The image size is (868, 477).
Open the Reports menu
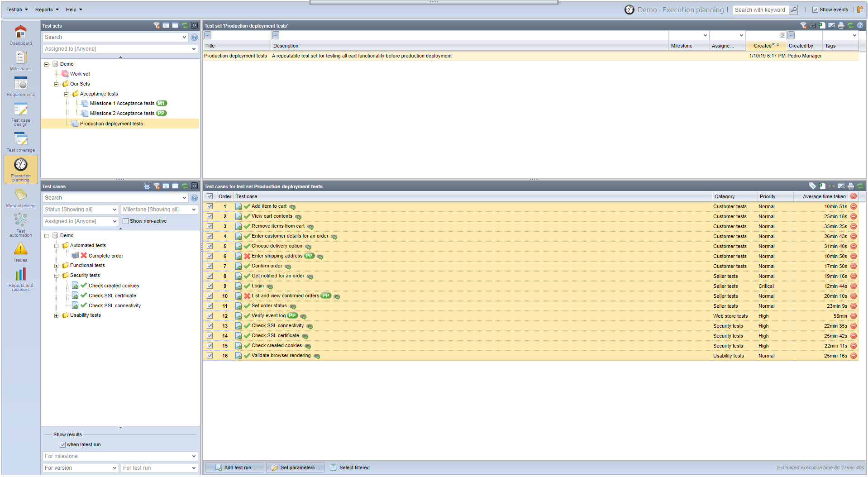tap(47, 10)
